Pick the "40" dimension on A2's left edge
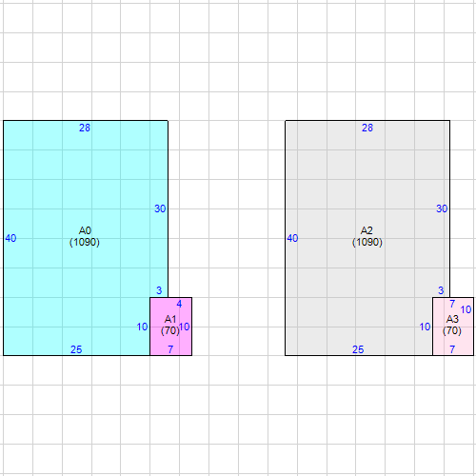Screen dimensions: 476x476 (292, 238)
